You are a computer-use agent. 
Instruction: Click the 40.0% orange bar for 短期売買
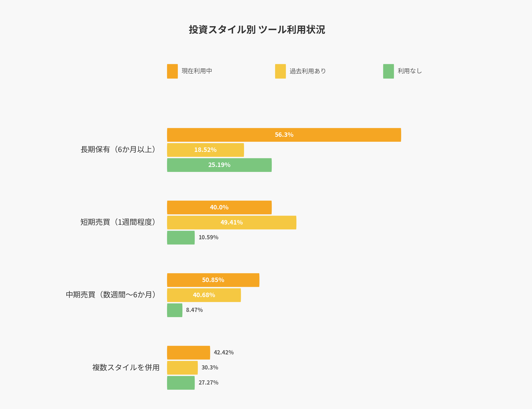click(x=219, y=207)
